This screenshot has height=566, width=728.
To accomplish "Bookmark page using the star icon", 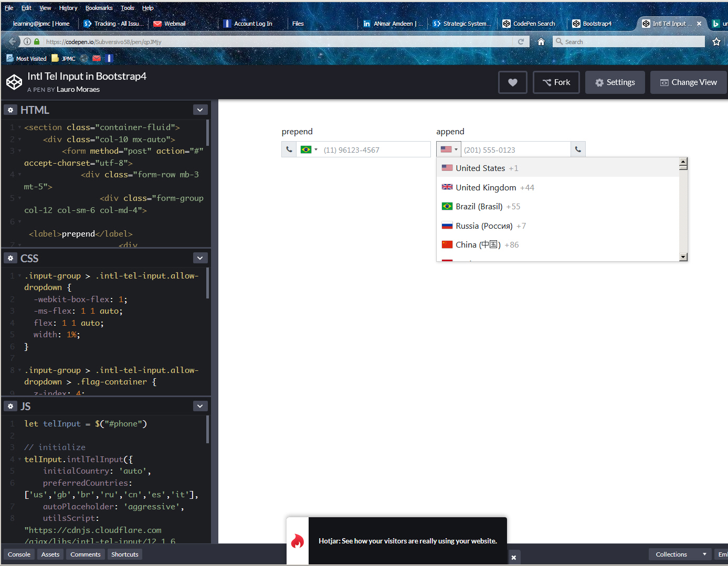I will pyautogui.click(x=716, y=42).
